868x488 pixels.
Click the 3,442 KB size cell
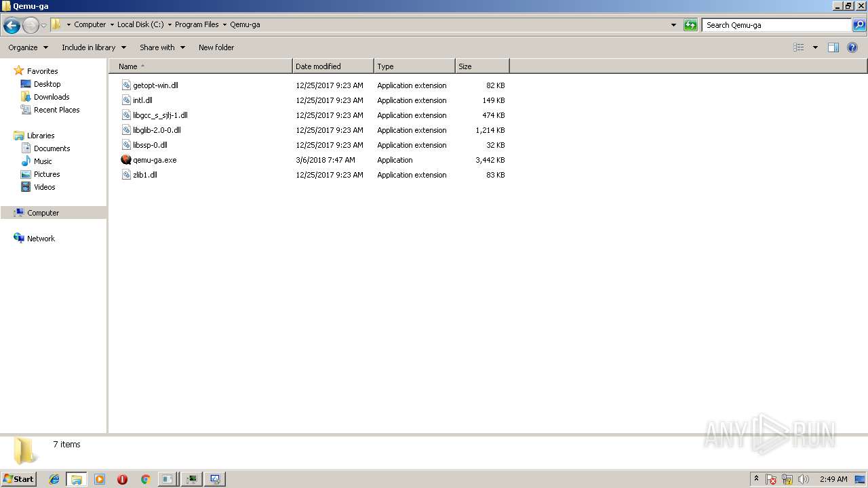[x=490, y=160]
